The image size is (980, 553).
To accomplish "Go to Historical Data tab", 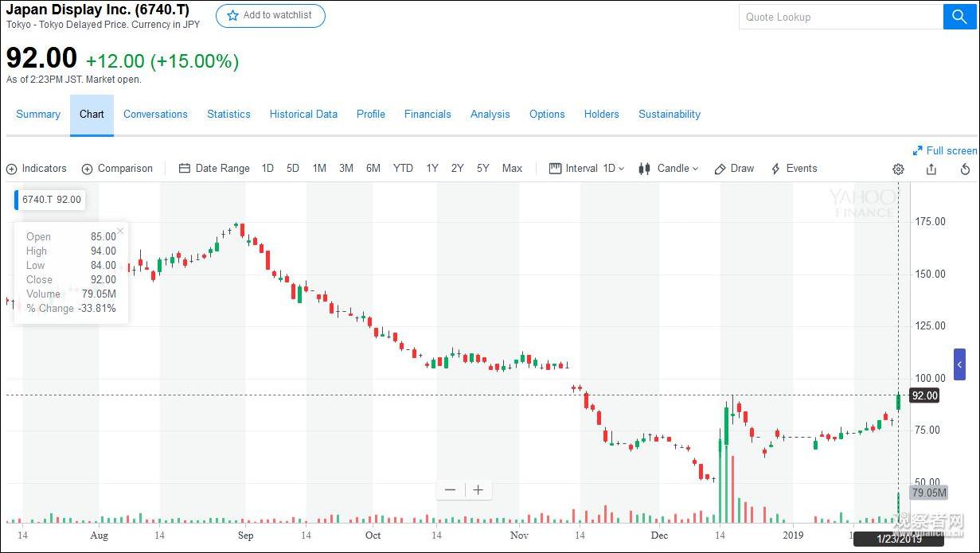I will point(303,114).
